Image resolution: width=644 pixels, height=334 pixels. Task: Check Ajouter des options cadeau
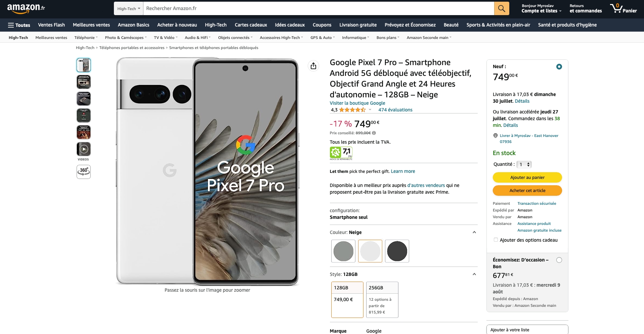496,240
